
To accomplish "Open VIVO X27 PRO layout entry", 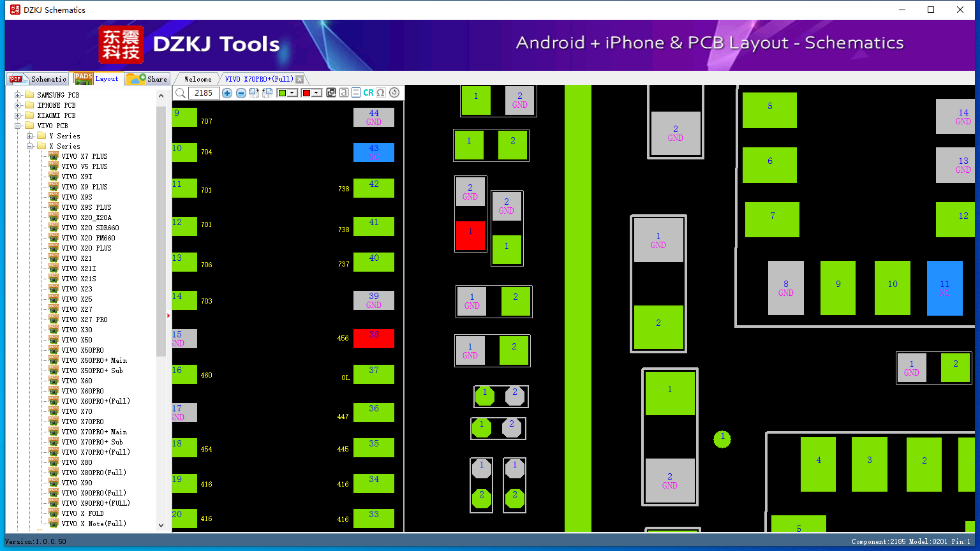I will tap(84, 320).
